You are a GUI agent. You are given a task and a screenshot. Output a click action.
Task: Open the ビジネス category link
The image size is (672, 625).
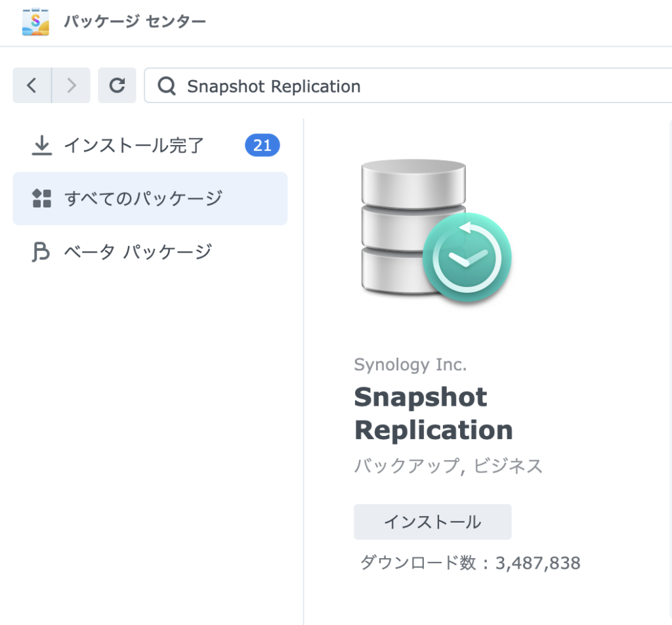[508, 466]
